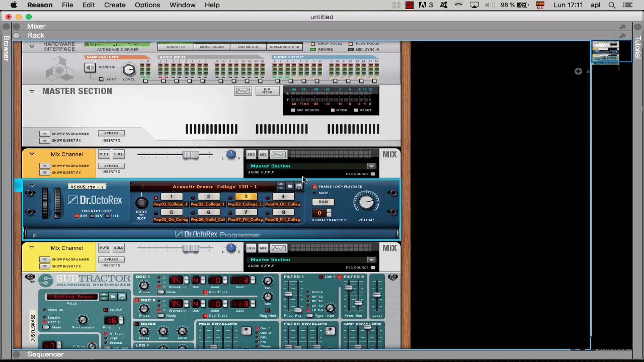
Task: Open second Mix Channel audio output dropdown
Action: coord(371,260)
